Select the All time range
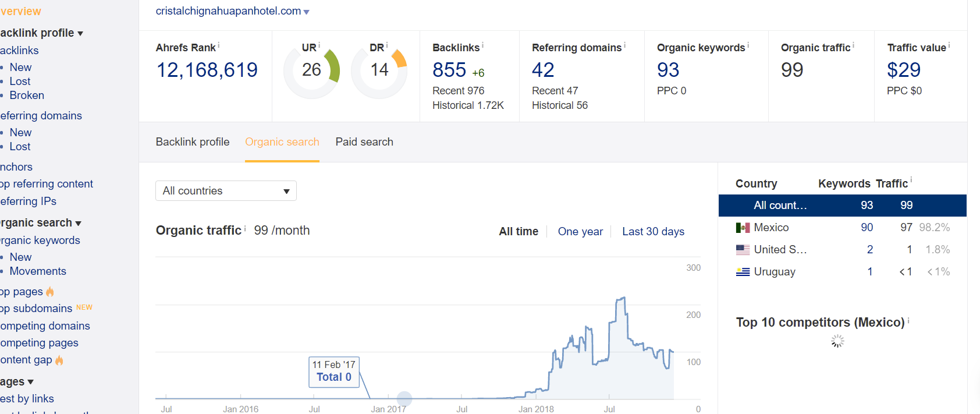The image size is (980, 414). tap(519, 232)
